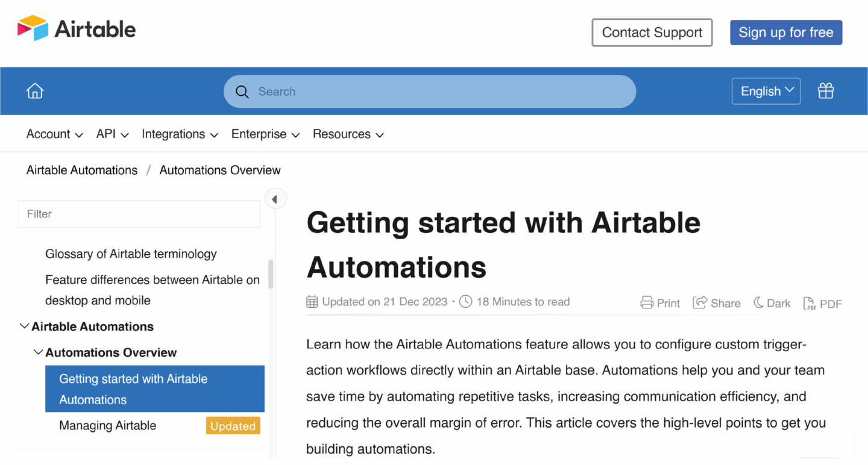Viewport: 868px width, 465px height.
Task: Select Getting started with Airtable Automations item
Action: 155,389
